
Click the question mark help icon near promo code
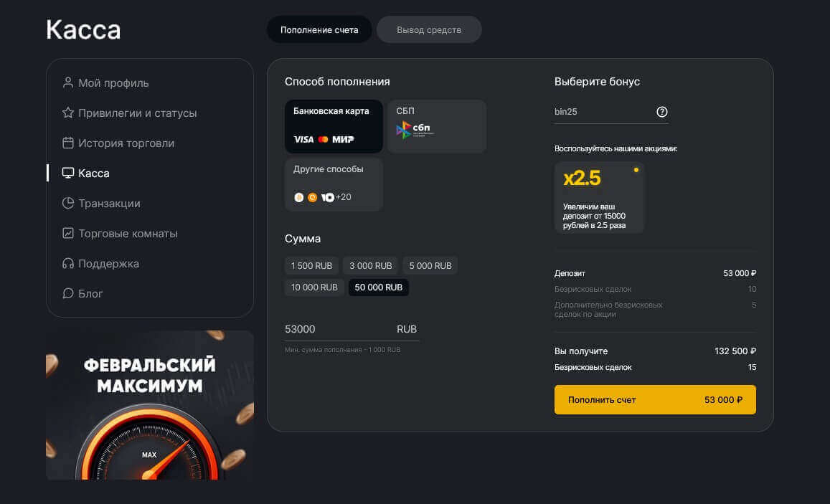click(661, 112)
